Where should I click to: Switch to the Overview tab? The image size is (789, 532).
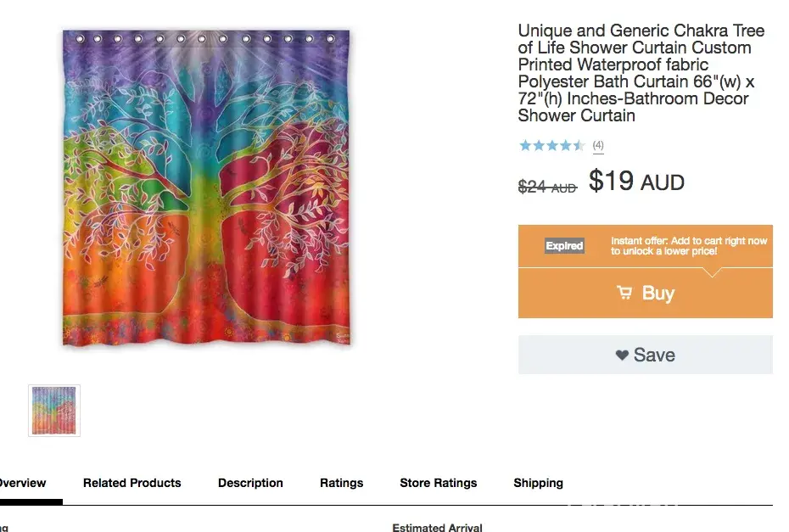(23, 483)
